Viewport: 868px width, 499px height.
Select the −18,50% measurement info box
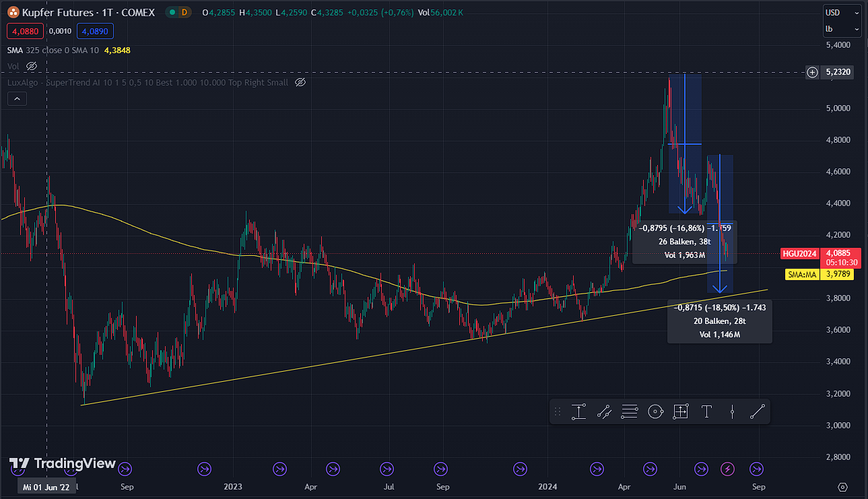coord(720,321)
